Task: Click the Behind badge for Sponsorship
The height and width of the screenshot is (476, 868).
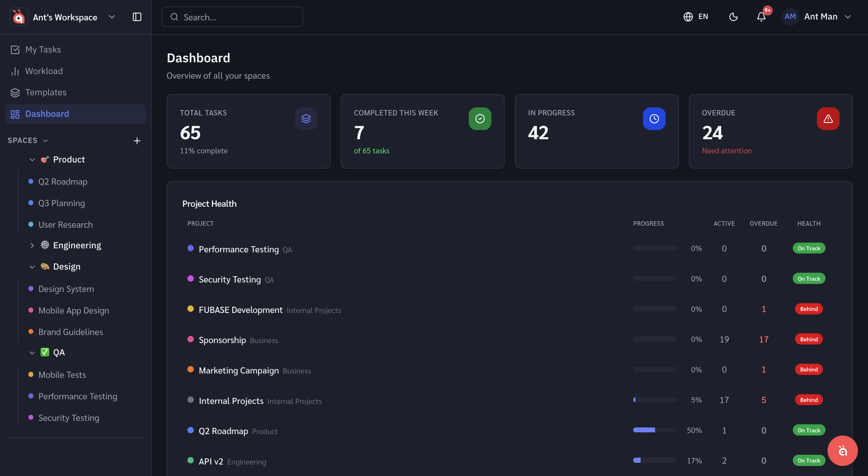Action: click(x=809, y=339)
